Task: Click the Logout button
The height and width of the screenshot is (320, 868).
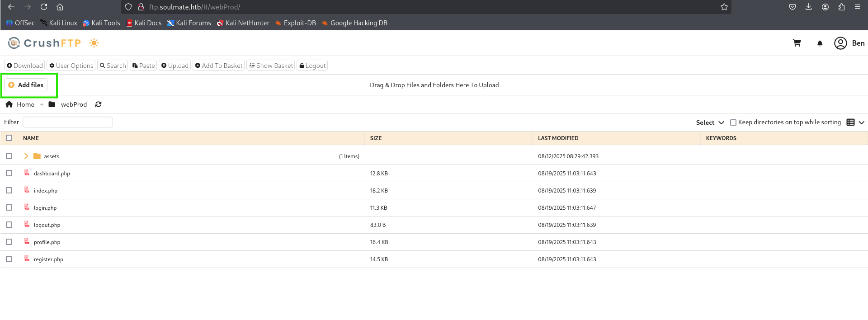Action: pos(312,66)
